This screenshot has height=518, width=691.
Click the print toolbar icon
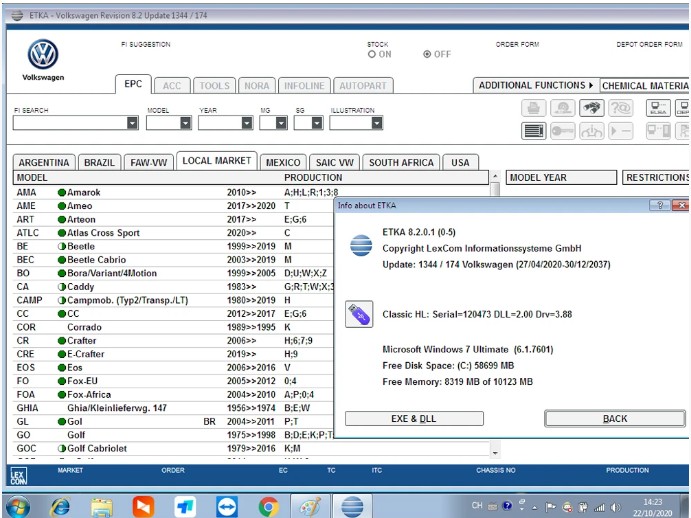tap(534, 108)
